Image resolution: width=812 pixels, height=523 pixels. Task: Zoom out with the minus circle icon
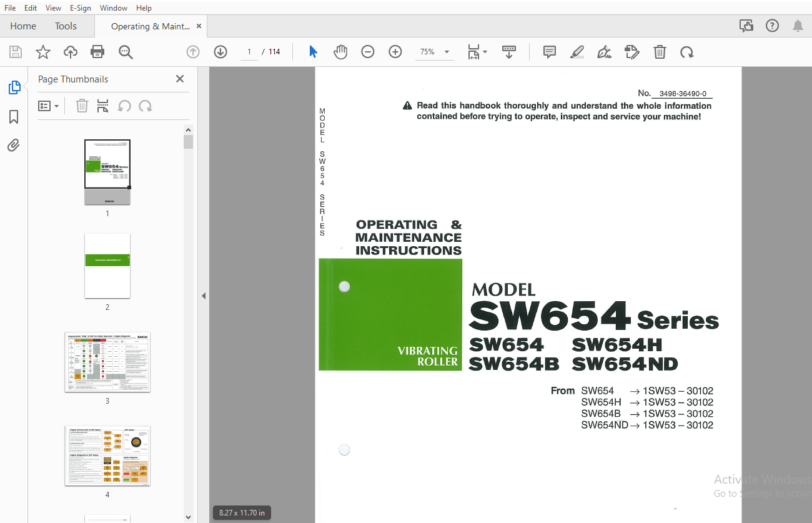tap(368, 52)
